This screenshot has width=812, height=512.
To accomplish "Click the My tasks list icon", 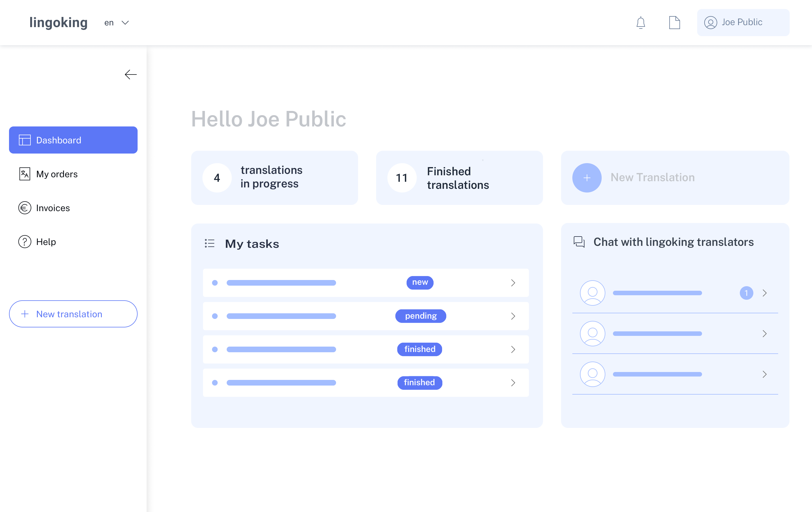I will (209, 243).
